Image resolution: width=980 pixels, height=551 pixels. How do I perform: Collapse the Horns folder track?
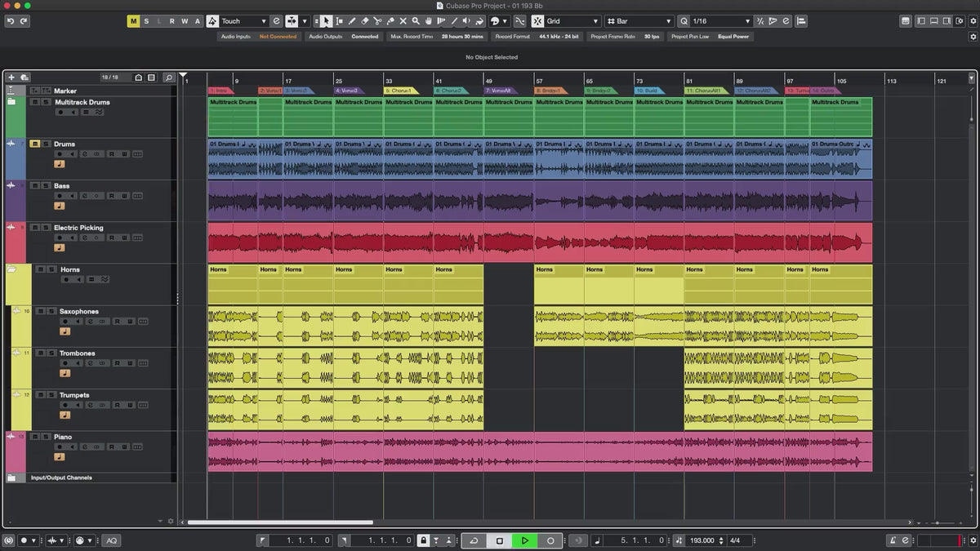tap(12, 269)
